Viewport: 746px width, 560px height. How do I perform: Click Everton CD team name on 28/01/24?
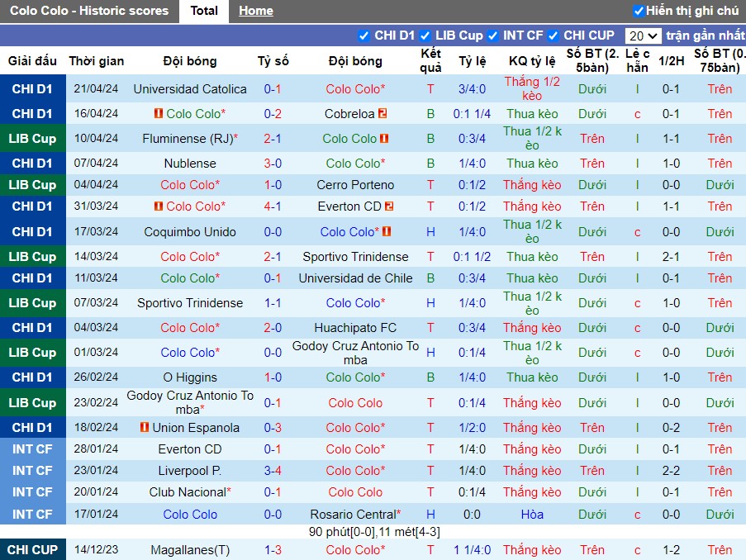tap(190, 449)
